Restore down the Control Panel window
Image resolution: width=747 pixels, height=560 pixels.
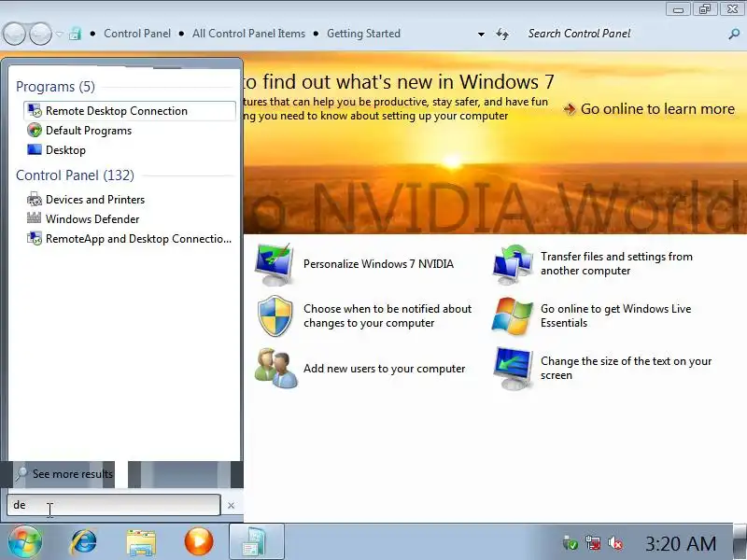[705, 9]
